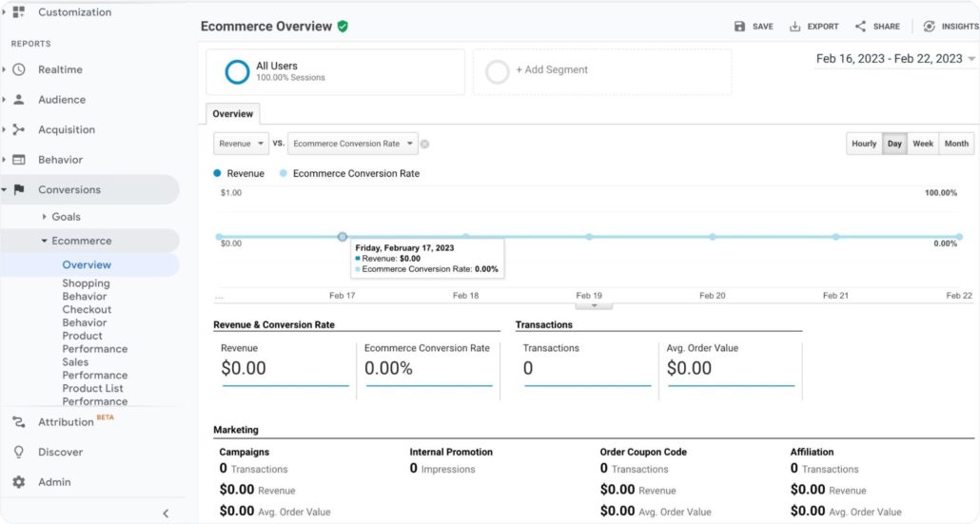Open the Product Performance report
This screenshot has height=524, width=980.
(94, 342)
